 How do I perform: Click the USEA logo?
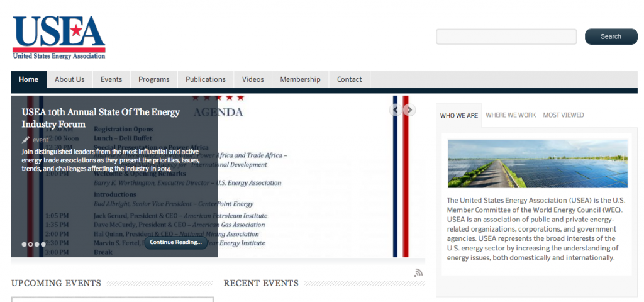point(59,37)
